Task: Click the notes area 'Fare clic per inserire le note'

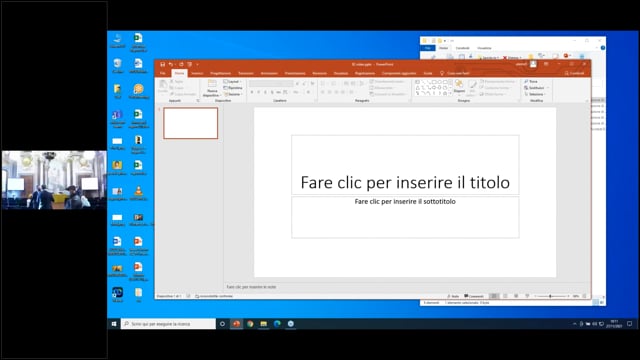Action: (251, 287)
